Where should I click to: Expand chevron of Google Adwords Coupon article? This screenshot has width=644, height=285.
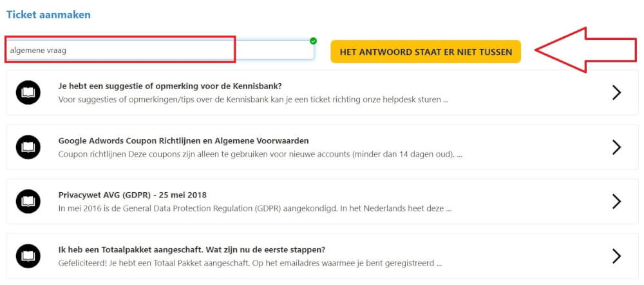[616, 147]
